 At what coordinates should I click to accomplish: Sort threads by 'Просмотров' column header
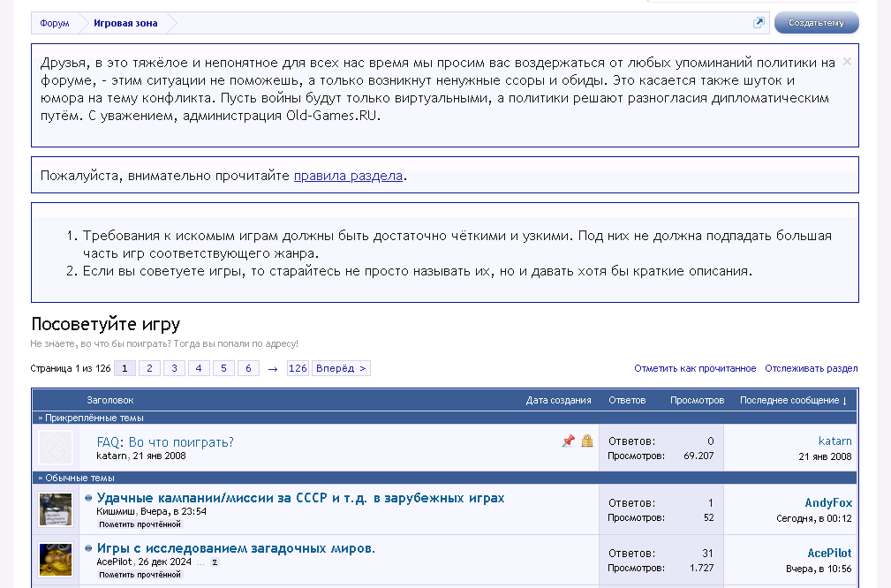(698, 400)
